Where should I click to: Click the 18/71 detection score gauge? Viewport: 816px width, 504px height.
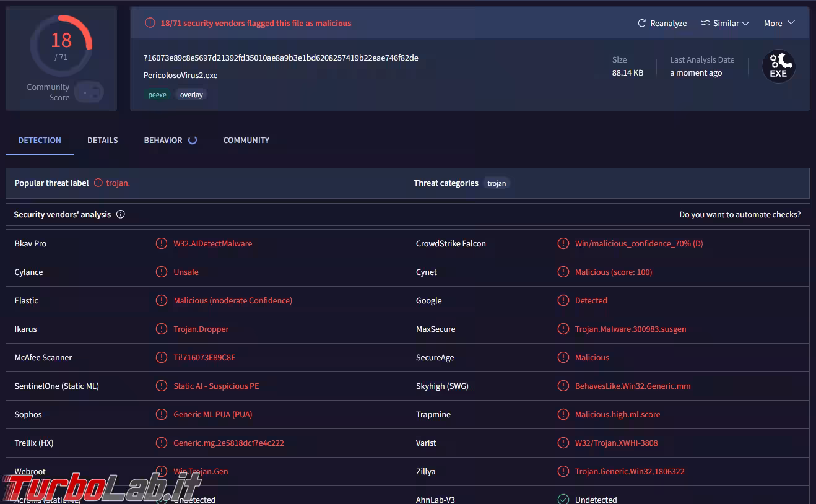coord(61,45)
